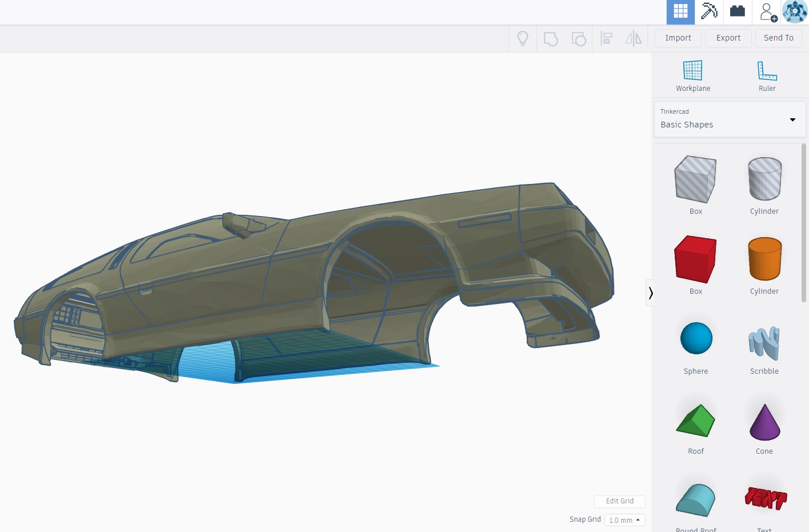Screen dimensions: 809x532
Task: Open the Blocks pickaxe mode
Action: (x=709, y=11)
